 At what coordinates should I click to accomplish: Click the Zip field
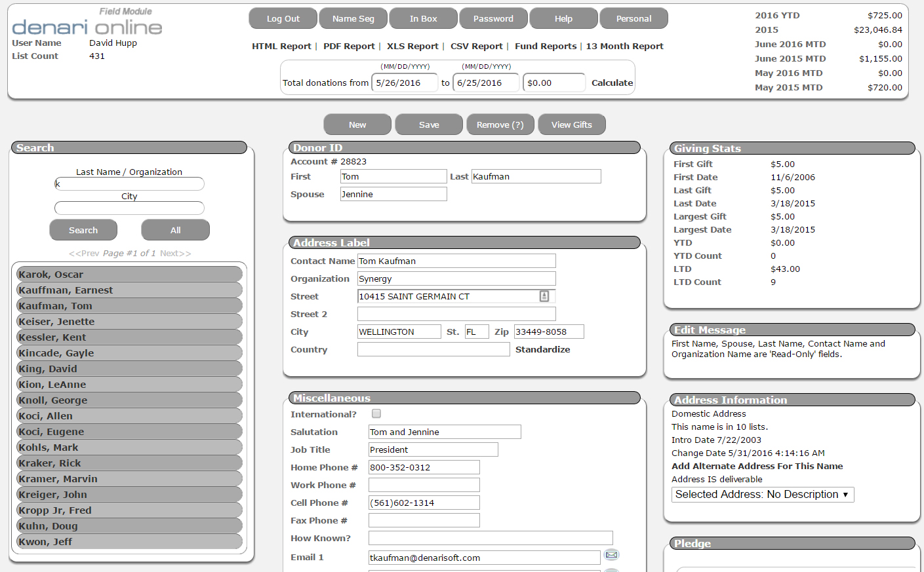pyautogui.click(x=549, y=332)
